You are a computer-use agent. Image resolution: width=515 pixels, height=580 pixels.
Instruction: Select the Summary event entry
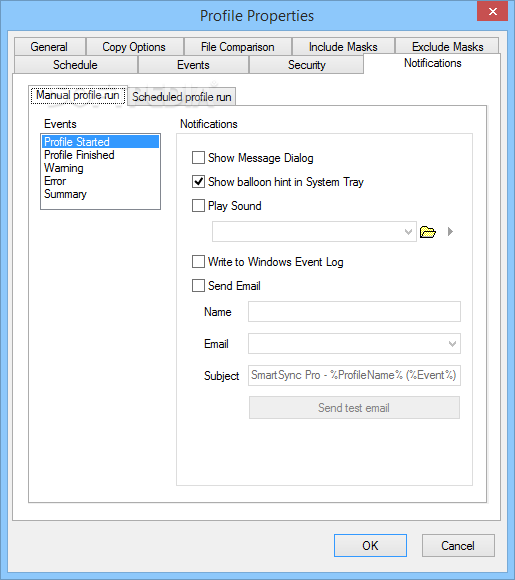click(x=100, y=194)
